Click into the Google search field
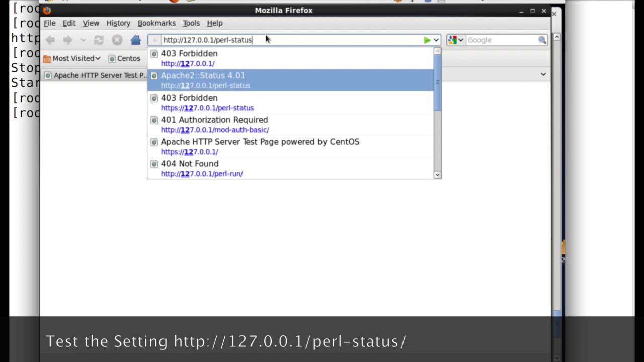This screenshot has width=644, height=362. 501,40
